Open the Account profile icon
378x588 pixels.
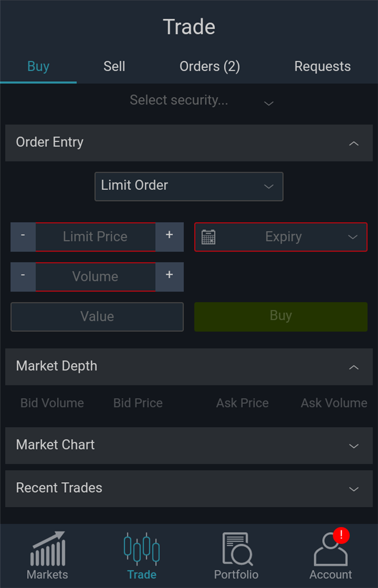(x=330, y=551)
